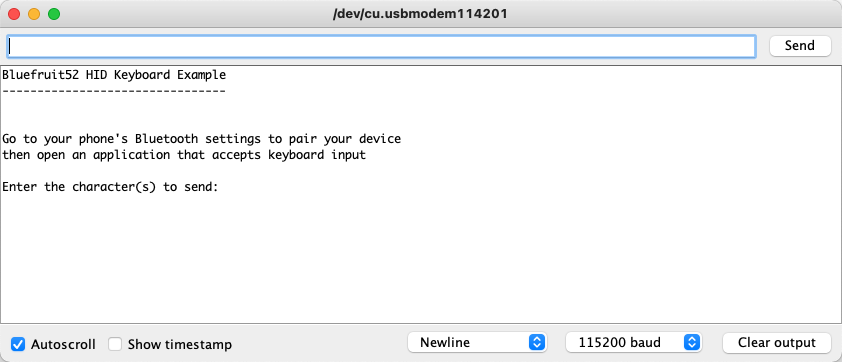Click the "Enter the character(s) to send:" line
Viewport: 842px width, 362px height.
coord(110,187)
